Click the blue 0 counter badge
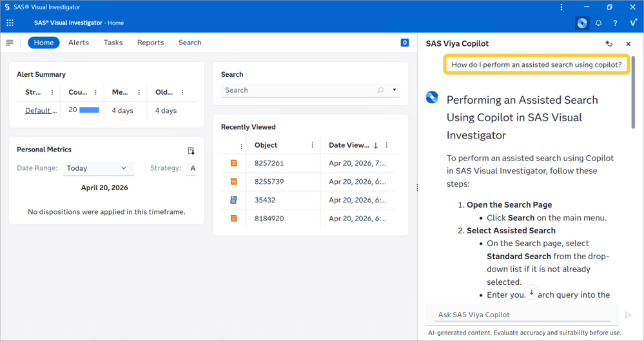Viewport: 644px width, 341px height. tap(405, 43)
